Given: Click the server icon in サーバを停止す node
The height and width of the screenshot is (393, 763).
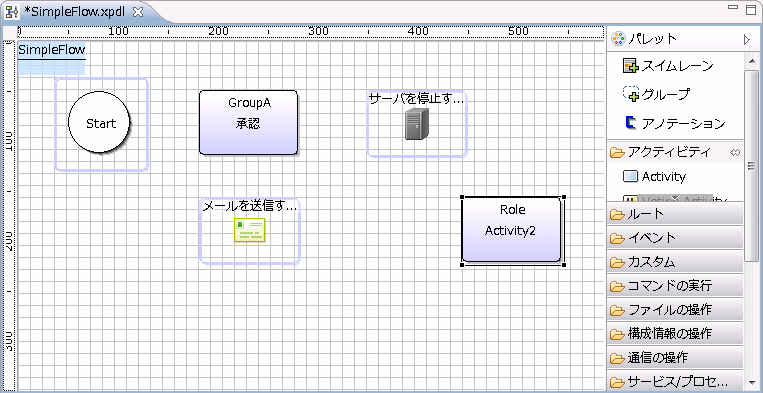Looking at the screenshot, I should coord(417,124).
